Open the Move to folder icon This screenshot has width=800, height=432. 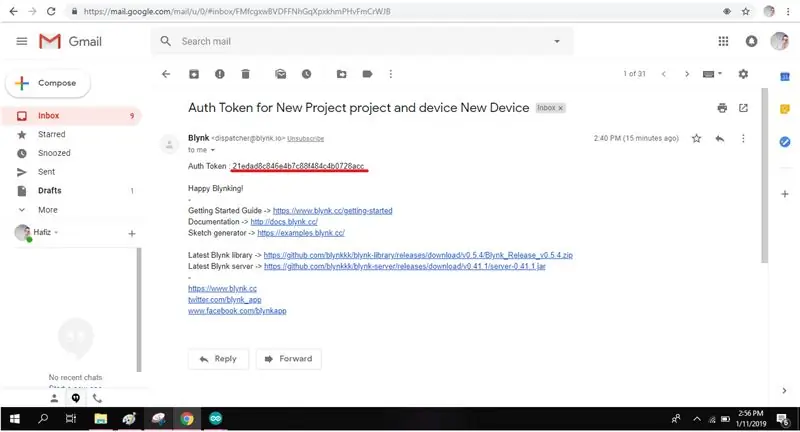(x=341, y=74)
